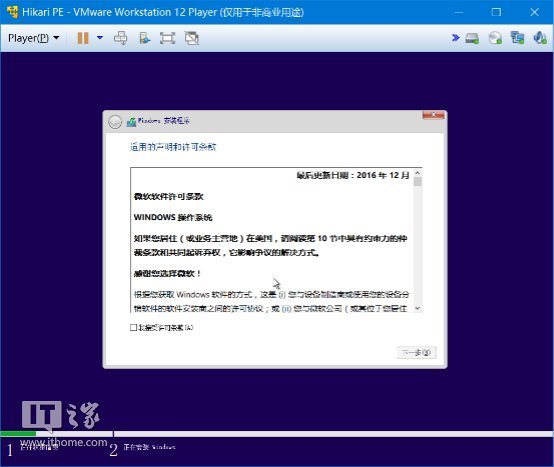Image resolution: width=554 pixels, height=467 pixels.
Task: Click the '2016 年 12 月' date text
Action: [383, 175]
